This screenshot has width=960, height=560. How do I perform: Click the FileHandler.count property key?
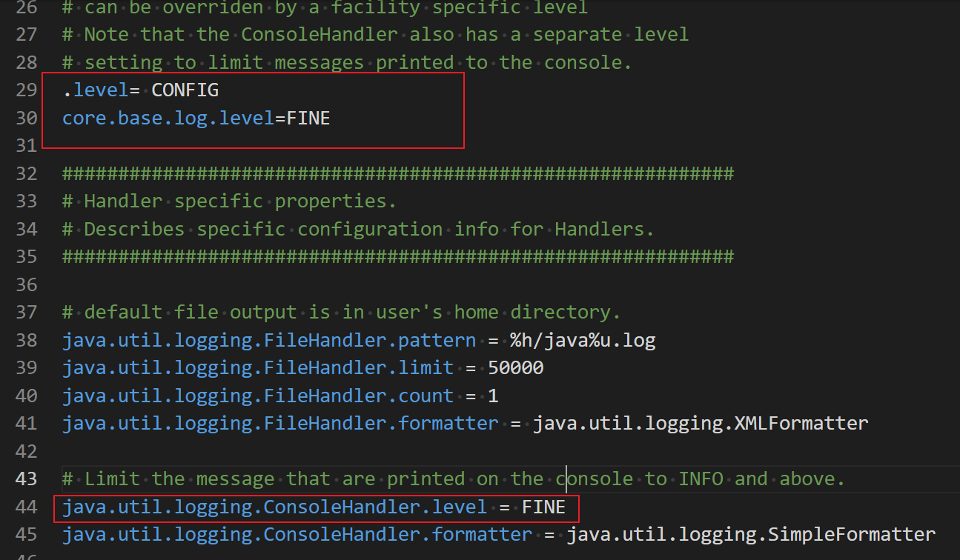tap(258, 396)
